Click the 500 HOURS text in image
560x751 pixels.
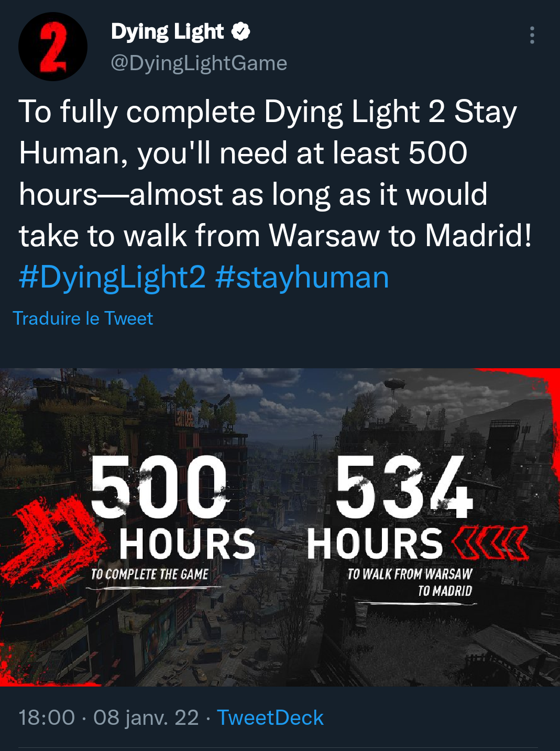[x=173, y=507]
